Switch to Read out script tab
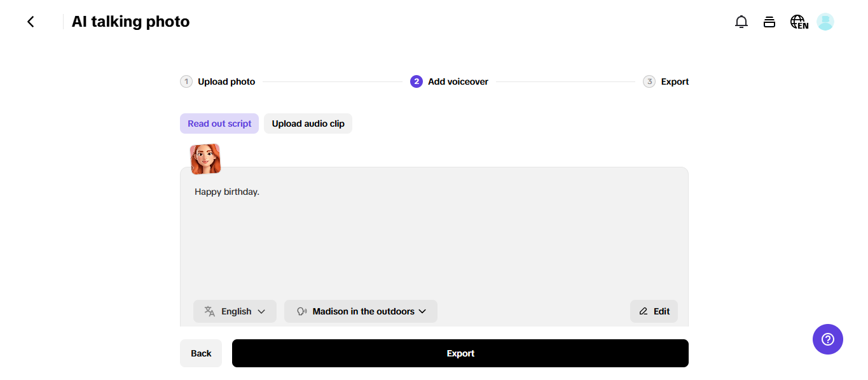868x380 pixels. pos(219,123)
